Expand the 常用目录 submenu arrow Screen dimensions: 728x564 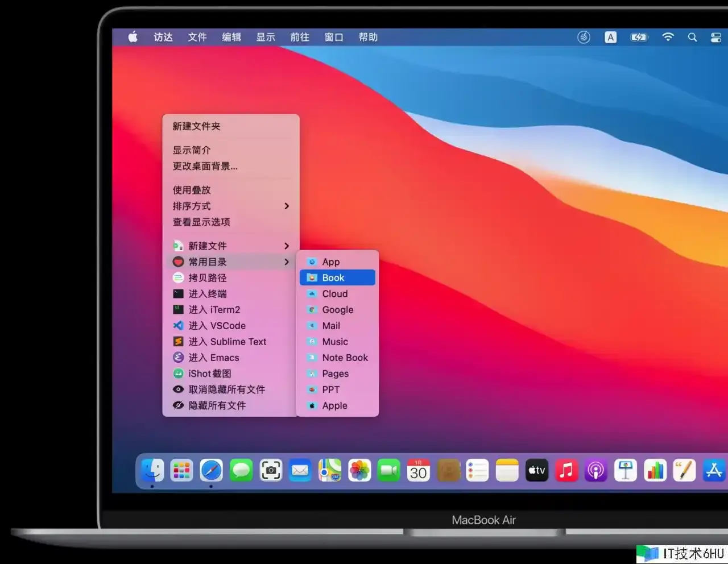click(x=287, y=262)
